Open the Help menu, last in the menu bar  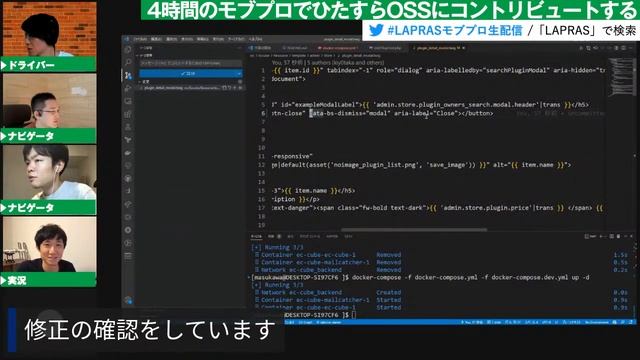tap(256, 39)
